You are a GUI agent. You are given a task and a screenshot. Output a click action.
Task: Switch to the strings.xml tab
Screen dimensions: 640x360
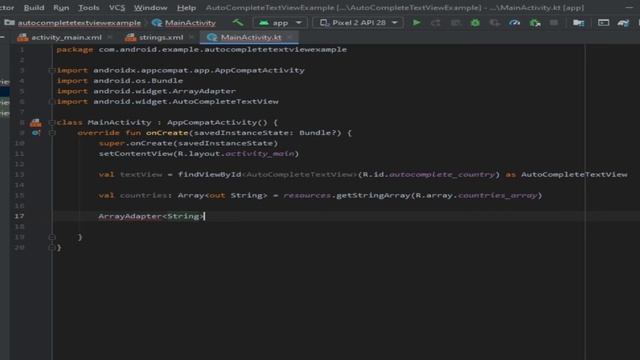coord(161,37)
